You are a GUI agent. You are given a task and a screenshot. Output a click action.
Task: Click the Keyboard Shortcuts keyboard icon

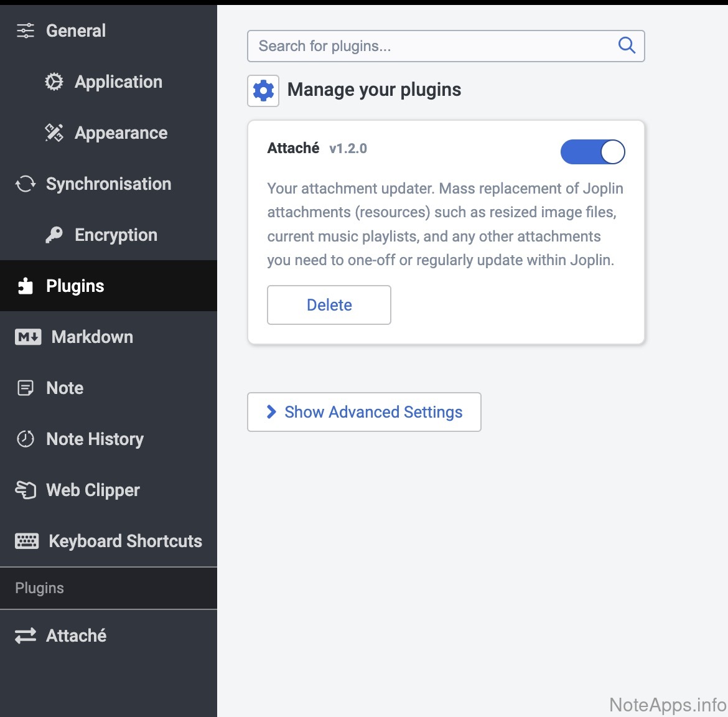(27, 541)
